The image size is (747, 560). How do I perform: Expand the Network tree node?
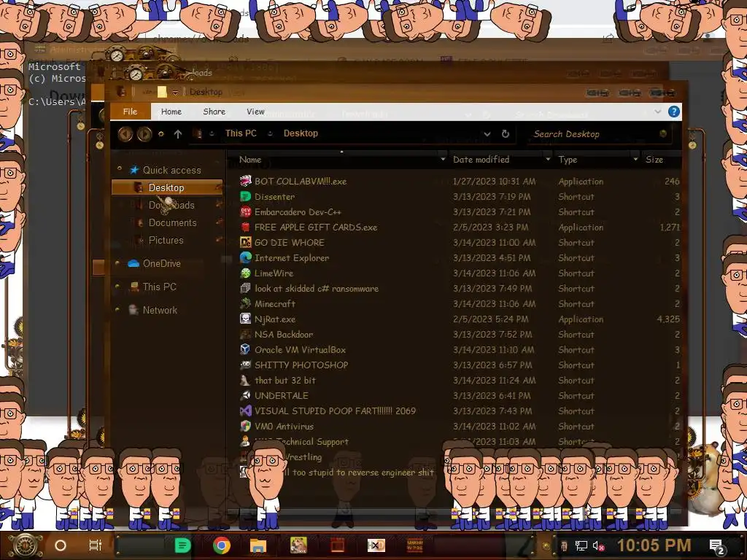[117, 309]
